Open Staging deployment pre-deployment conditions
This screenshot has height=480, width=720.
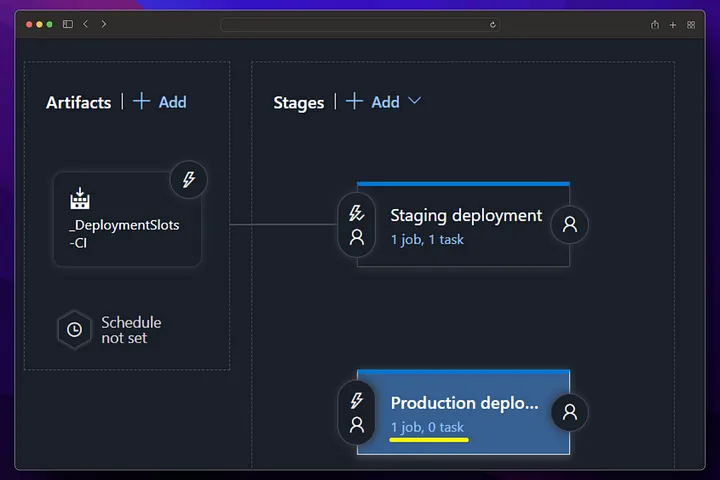tap(357, 225)
